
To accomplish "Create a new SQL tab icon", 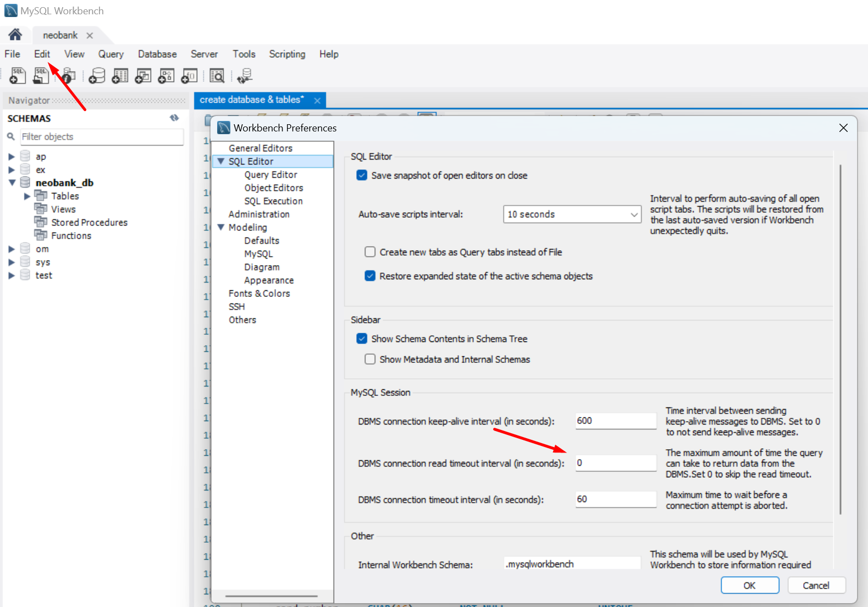I will click(x=18, y=75).
